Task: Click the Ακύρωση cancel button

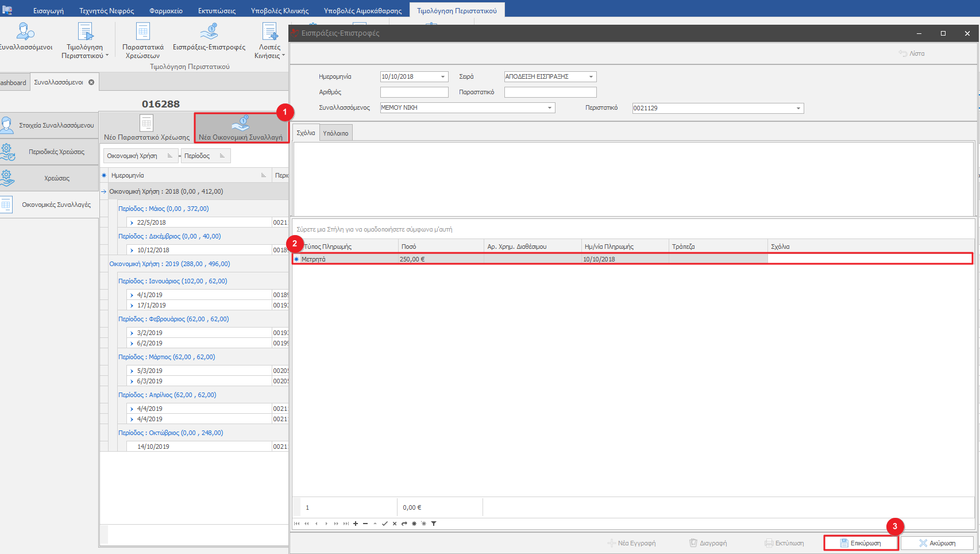Action: tap(937, 543)
